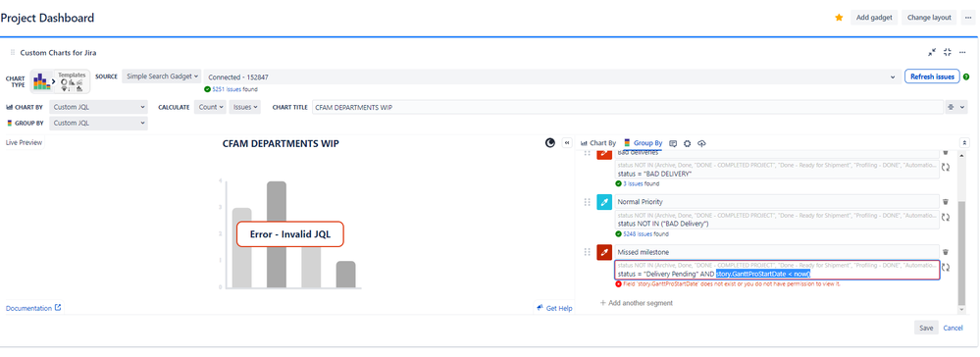The width and height of the screenshot is (980, 357).
Task: Refresh the Normal Priority JQL query
Action: click(x=946, y=217)
